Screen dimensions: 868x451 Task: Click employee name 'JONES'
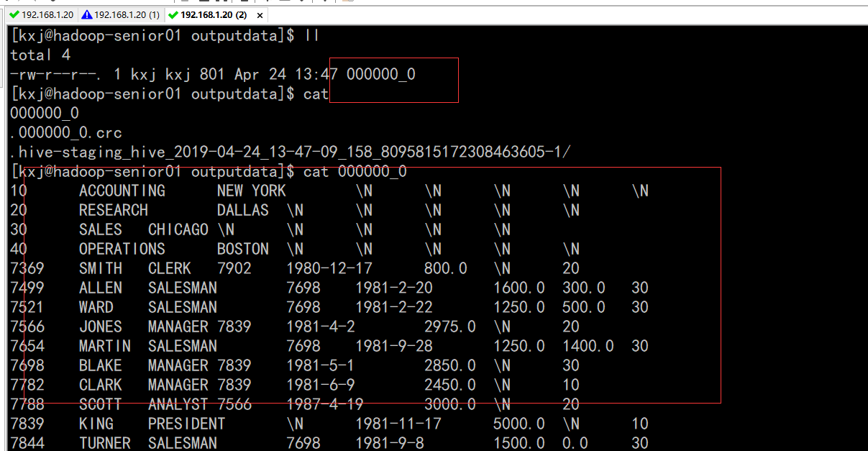pyautogui.click(x=101, y=327)
